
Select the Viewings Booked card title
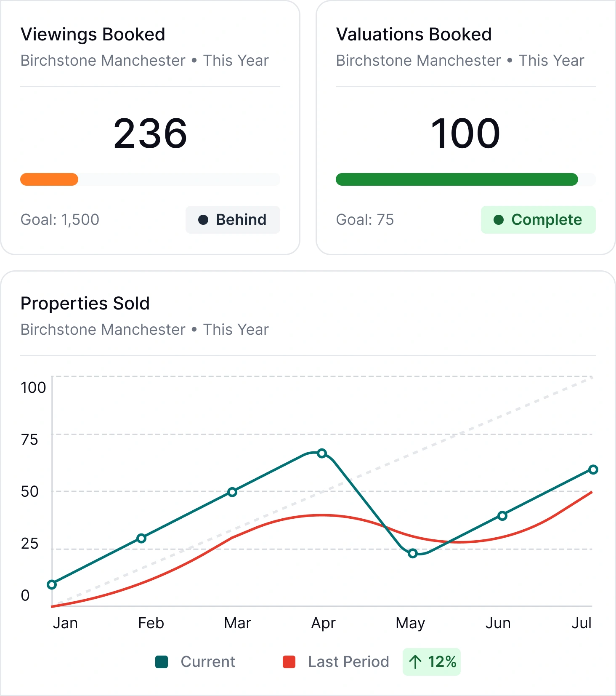pos(93,34)
